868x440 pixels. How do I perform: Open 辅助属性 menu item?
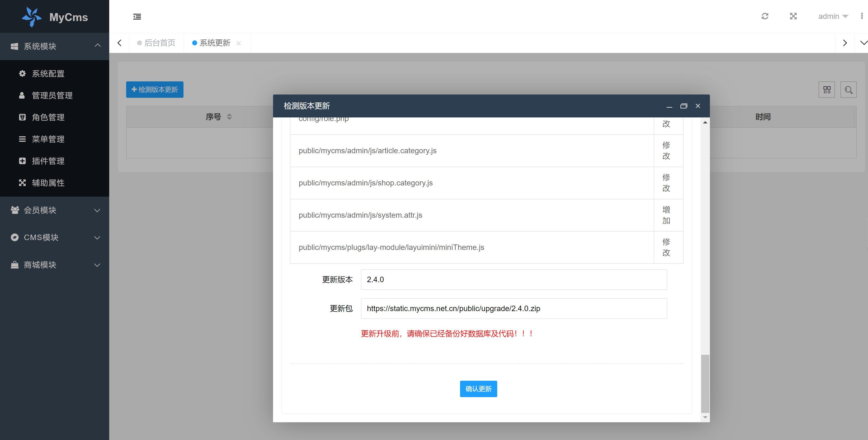[55, 183]
